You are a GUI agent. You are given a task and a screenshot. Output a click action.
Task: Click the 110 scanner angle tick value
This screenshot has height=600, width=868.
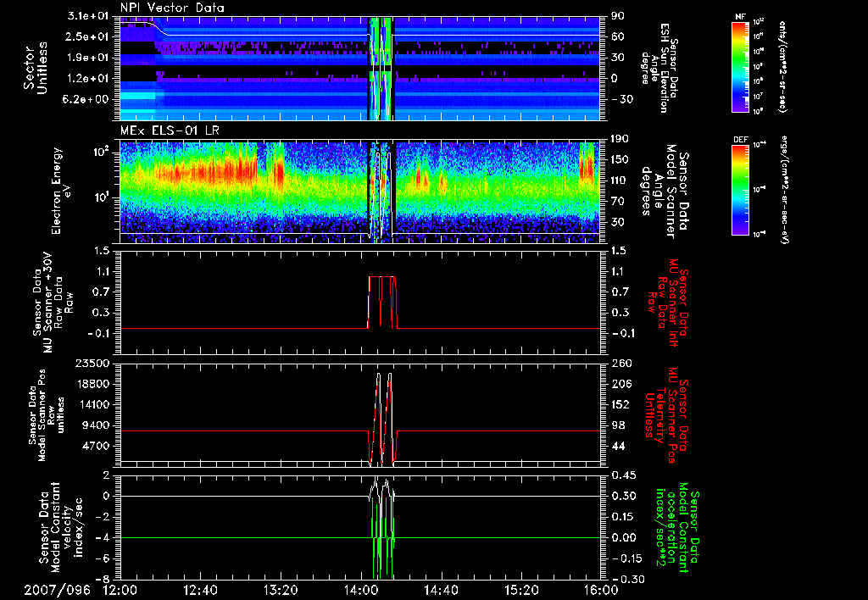point(620,181)
